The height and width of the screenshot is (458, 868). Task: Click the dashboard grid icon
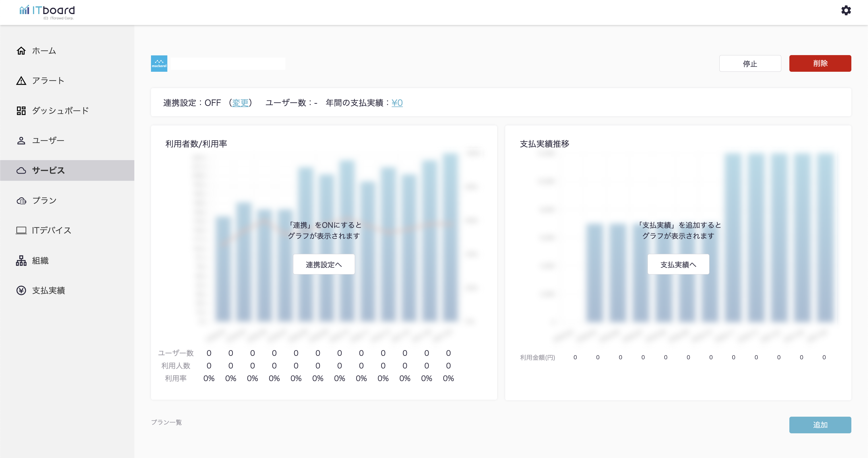[x=21, y=110]
